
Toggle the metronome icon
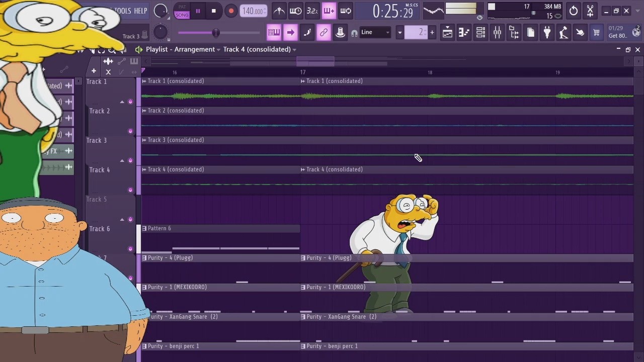(x=279, y=11)
